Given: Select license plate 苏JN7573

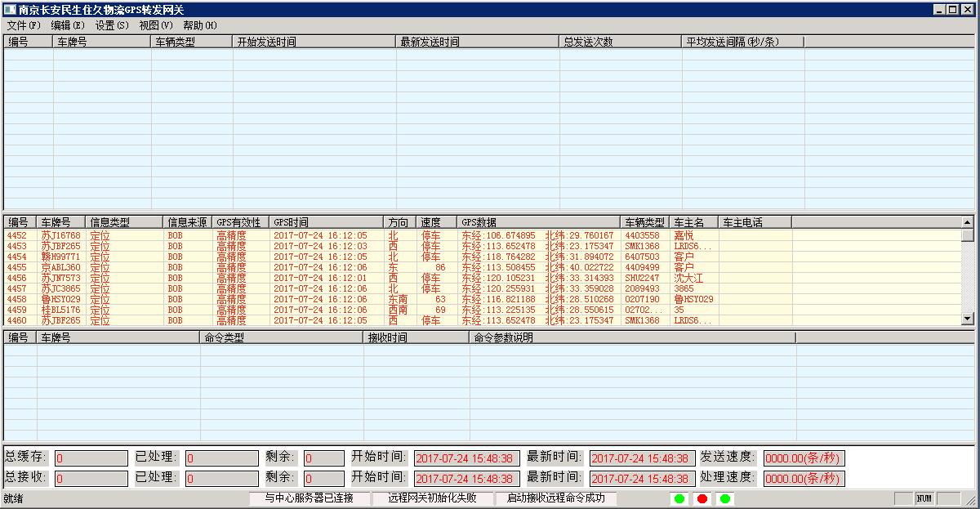Looking at the screenshot, I should [x=61, y=278].
